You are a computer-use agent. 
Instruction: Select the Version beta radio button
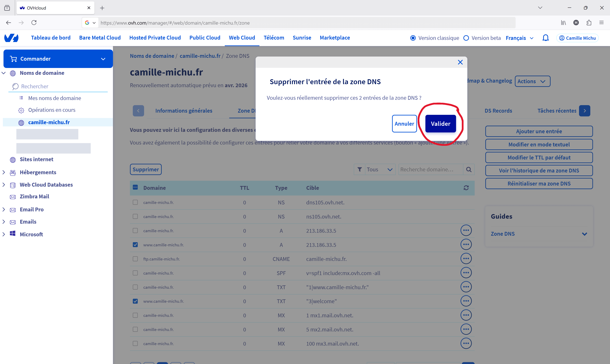[466, 38]
